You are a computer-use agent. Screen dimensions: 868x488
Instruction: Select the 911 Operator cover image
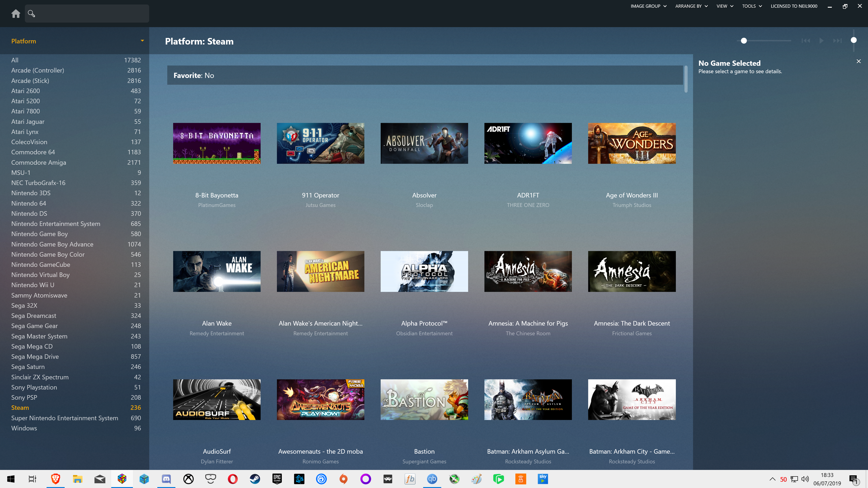pos(321,143)
